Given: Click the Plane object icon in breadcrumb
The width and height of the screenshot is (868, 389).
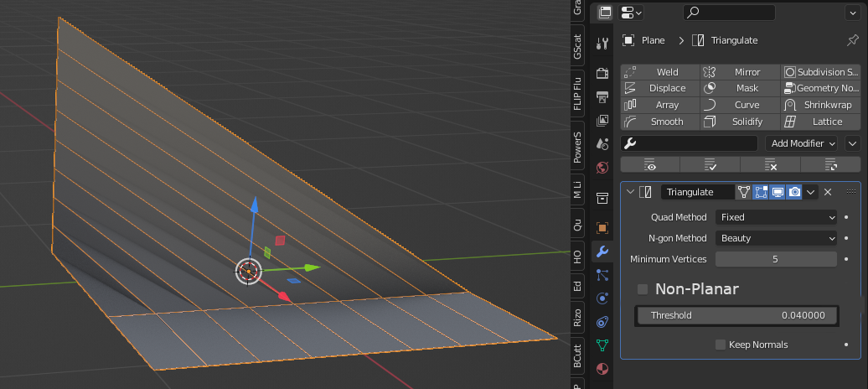Looking at the screenshot, I should pos(628,40).
